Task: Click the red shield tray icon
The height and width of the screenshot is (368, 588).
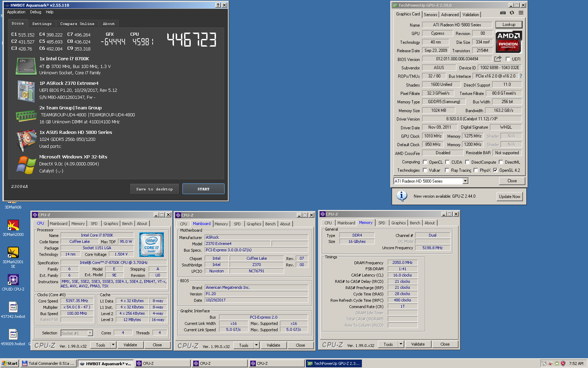Action: click(x=563, y=363)
